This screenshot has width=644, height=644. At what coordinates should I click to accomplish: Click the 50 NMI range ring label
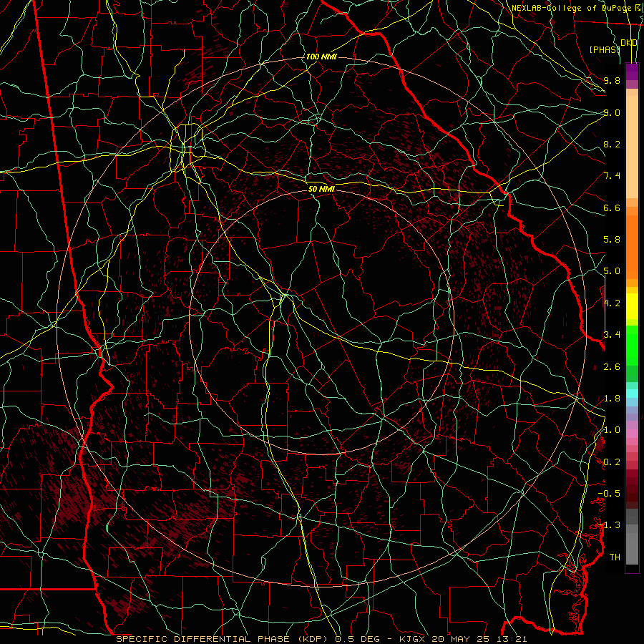321,189
